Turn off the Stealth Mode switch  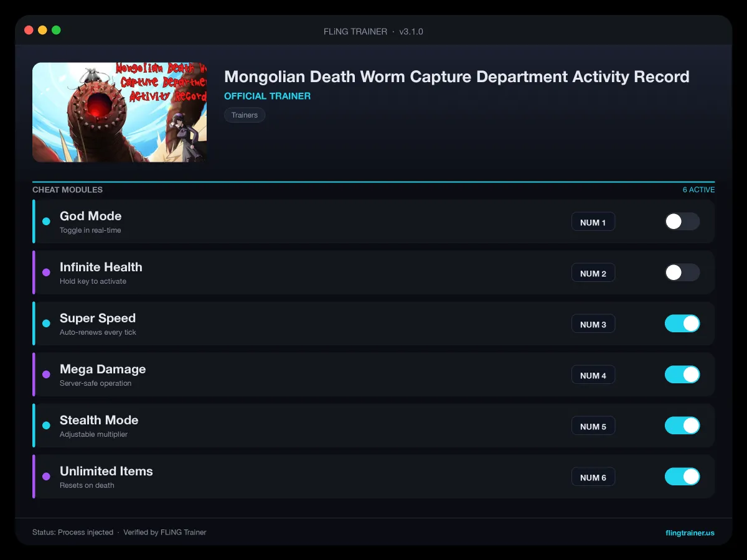[x=682, y=426]
